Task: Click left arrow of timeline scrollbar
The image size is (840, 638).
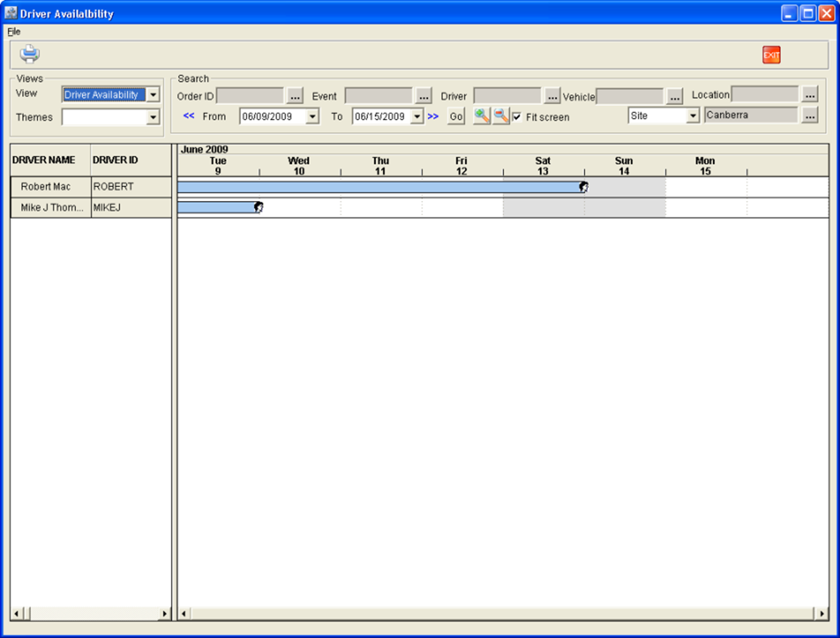Action: (184, 614)
